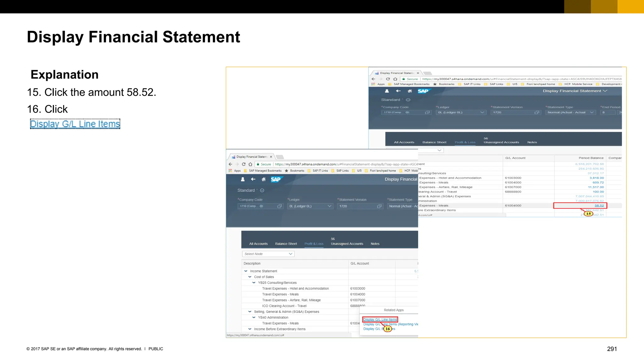Open Notes tab in lower-left window
Screen dimensions: 644x362
(x=375, y=244)
